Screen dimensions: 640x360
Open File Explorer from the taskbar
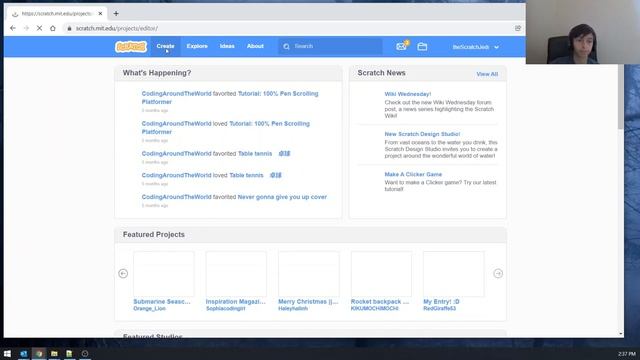click(54, 353)
